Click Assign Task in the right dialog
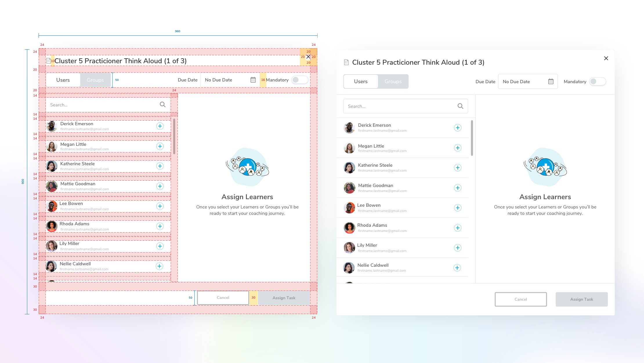This screenshot has width=644, height=363. [582, 299]
